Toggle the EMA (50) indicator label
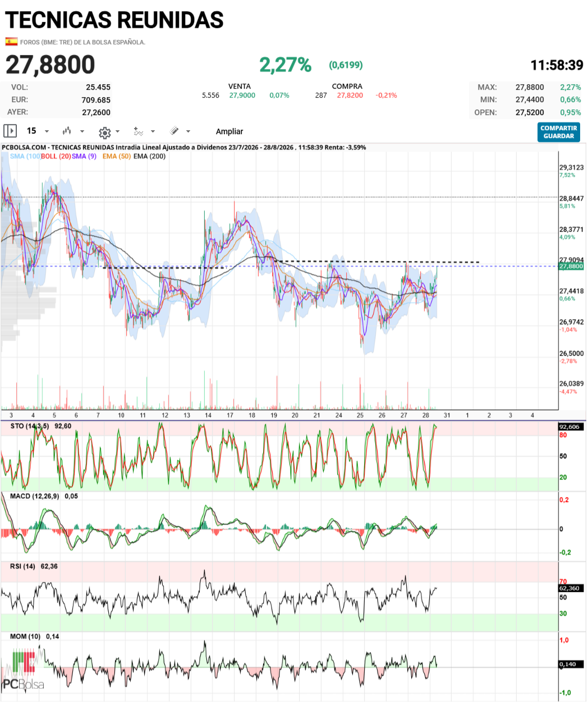 click(x=117, y=156)
